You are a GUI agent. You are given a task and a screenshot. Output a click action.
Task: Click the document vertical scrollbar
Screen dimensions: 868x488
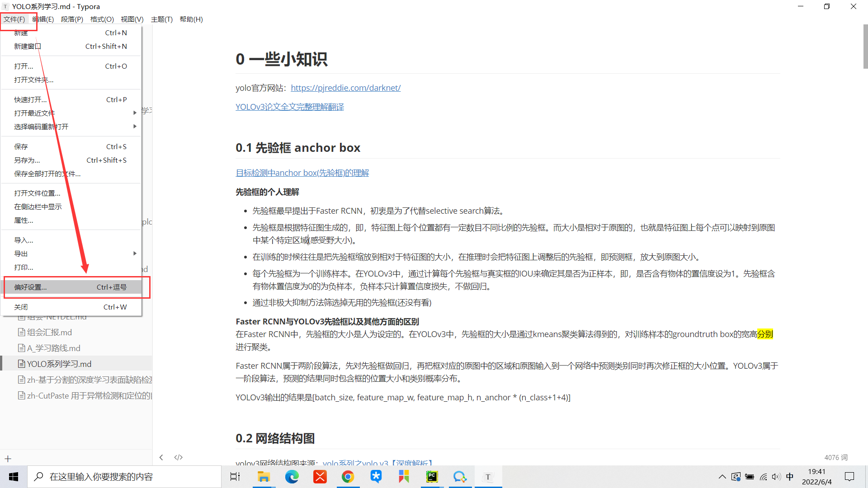coord(865,46)
